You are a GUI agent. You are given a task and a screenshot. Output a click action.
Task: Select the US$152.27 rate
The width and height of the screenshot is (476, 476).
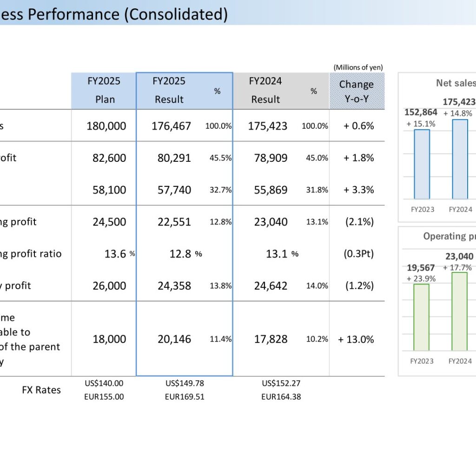click(x=281, y=383)
